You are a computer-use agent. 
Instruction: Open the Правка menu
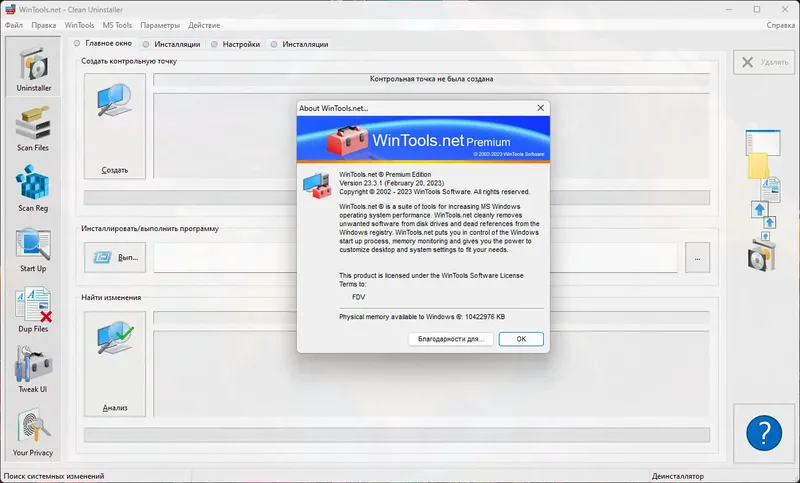click(x=44, y=25)
